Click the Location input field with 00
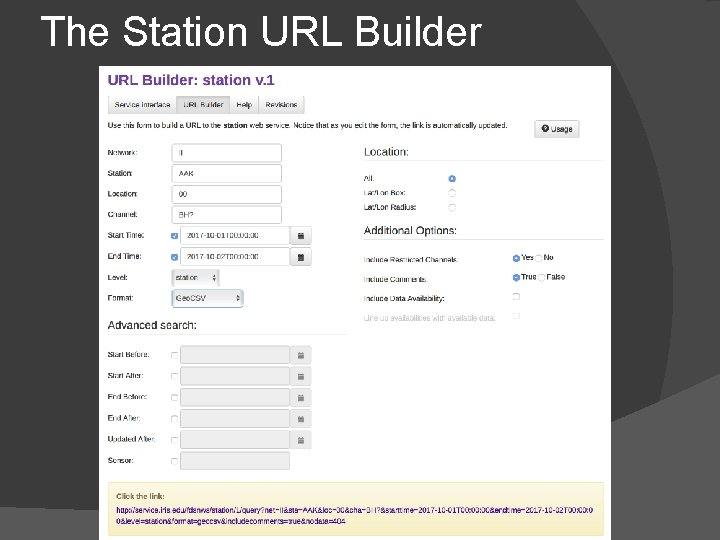The width and height of the screenshot is (720, 540). tap(226, 194)
